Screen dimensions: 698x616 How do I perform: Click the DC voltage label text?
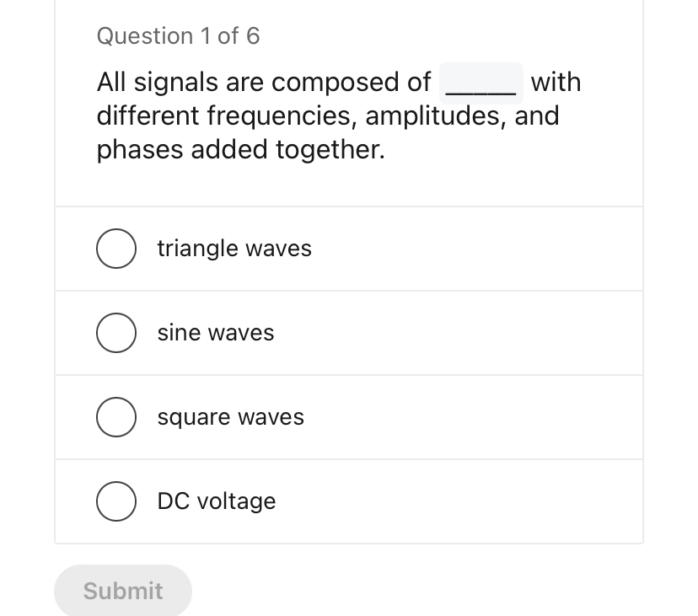pyautogui.click(x=217, y=501)
